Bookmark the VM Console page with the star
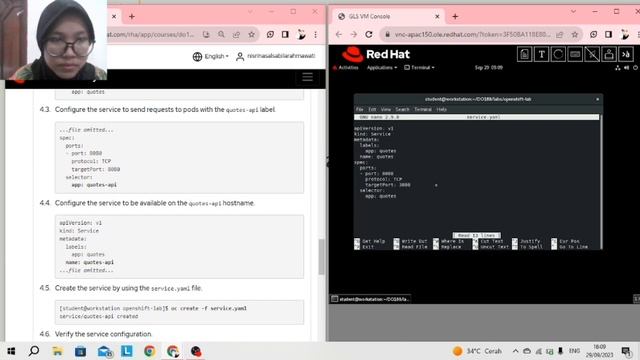The width and height of the screenshot is (640, 360). click(x=575, y=35)
